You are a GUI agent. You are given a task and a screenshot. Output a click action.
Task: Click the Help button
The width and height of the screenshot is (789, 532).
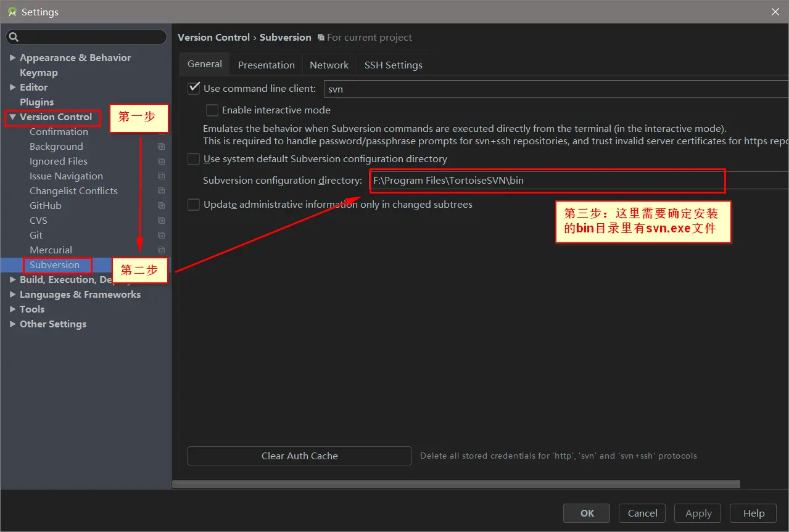(x=753, y=513)
